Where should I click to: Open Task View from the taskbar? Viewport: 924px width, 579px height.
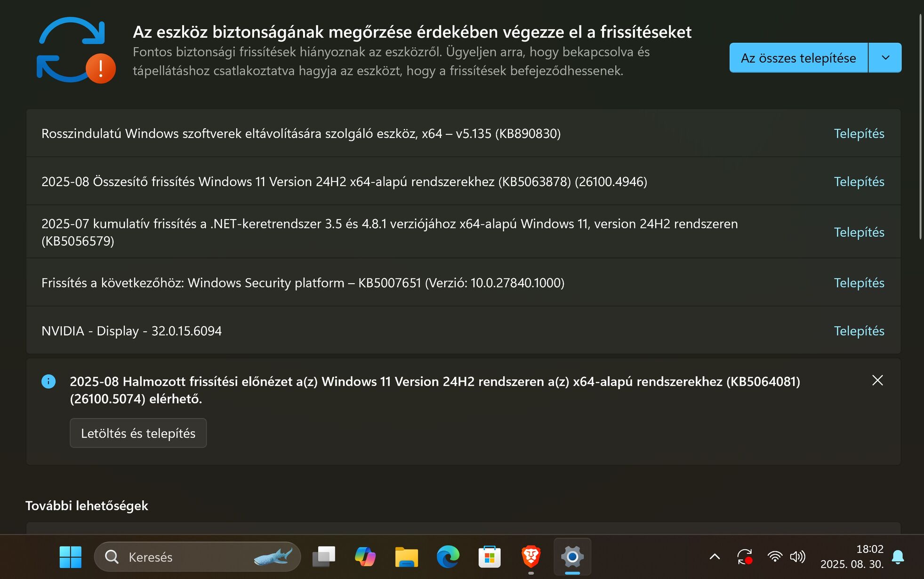click(324, 557)
